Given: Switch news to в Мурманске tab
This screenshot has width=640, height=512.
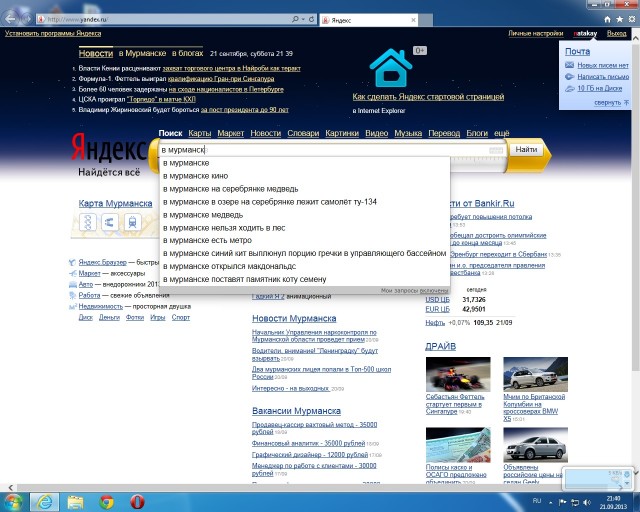Looking at the screenshot, I should (x=142, y=53).
